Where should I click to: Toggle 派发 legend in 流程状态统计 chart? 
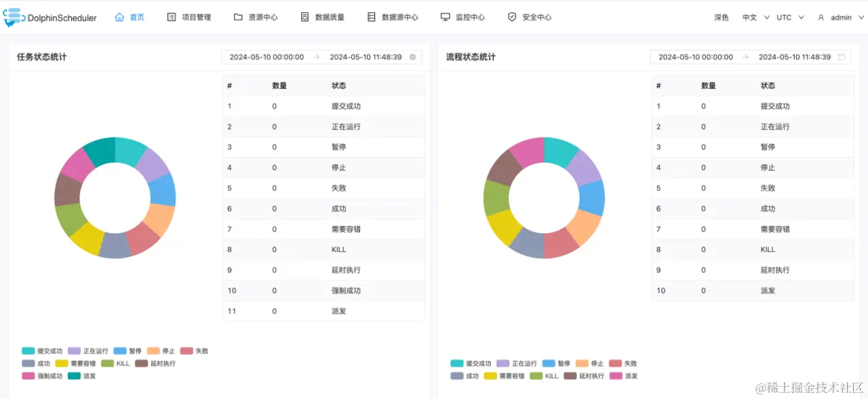[623, 375]
